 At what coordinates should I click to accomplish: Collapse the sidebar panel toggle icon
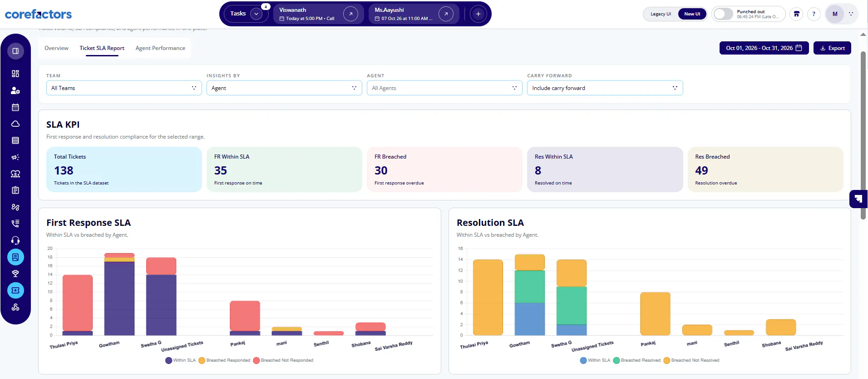point(15,51)
